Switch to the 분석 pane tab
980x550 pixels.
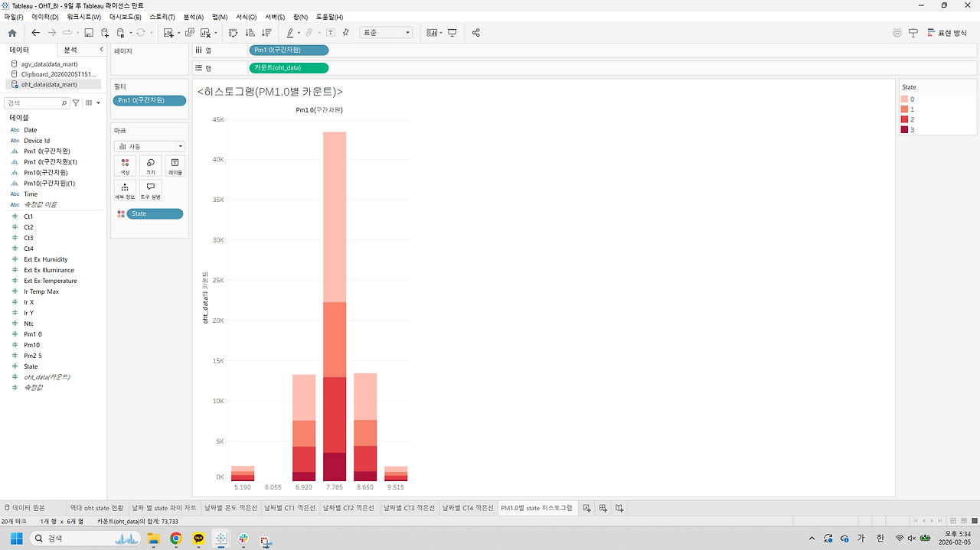click(x=70, y=49)
